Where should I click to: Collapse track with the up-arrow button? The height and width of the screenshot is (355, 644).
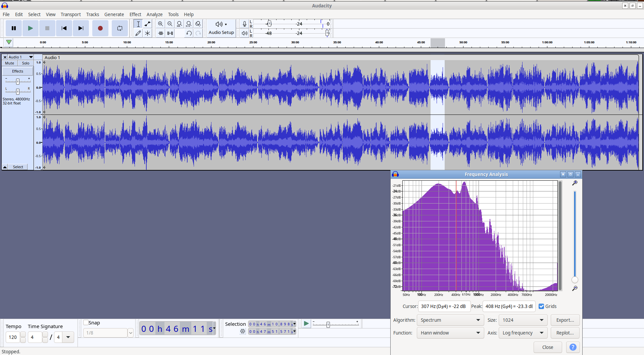[x=5, y=167]
